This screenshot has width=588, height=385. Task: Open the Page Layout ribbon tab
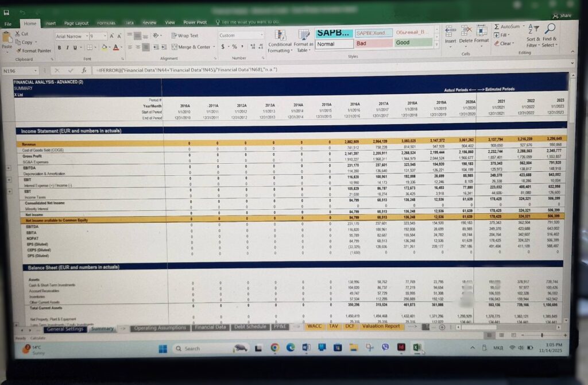point(76,23)
